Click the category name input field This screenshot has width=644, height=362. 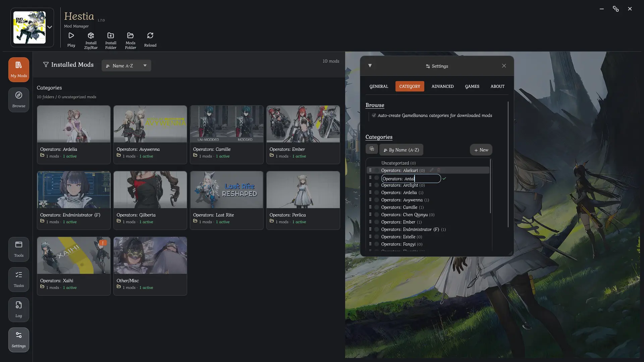tap(411, 179)
